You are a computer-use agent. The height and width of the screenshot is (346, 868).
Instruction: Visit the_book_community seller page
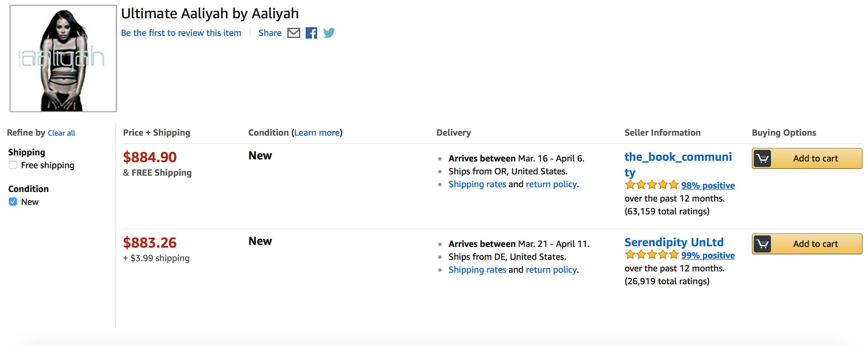coord(678,165)
